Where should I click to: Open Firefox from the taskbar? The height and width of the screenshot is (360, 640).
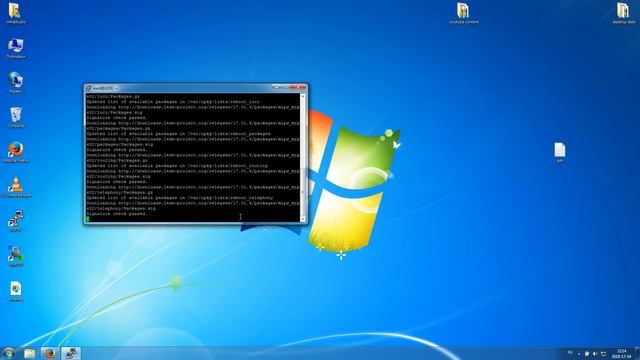[x=50, y=353]
